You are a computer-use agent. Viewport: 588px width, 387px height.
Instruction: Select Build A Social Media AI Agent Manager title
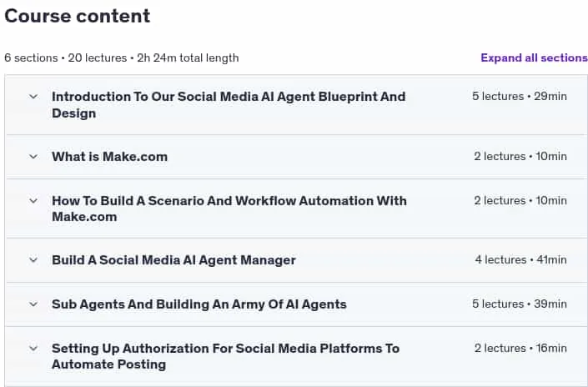click(173, 260)
